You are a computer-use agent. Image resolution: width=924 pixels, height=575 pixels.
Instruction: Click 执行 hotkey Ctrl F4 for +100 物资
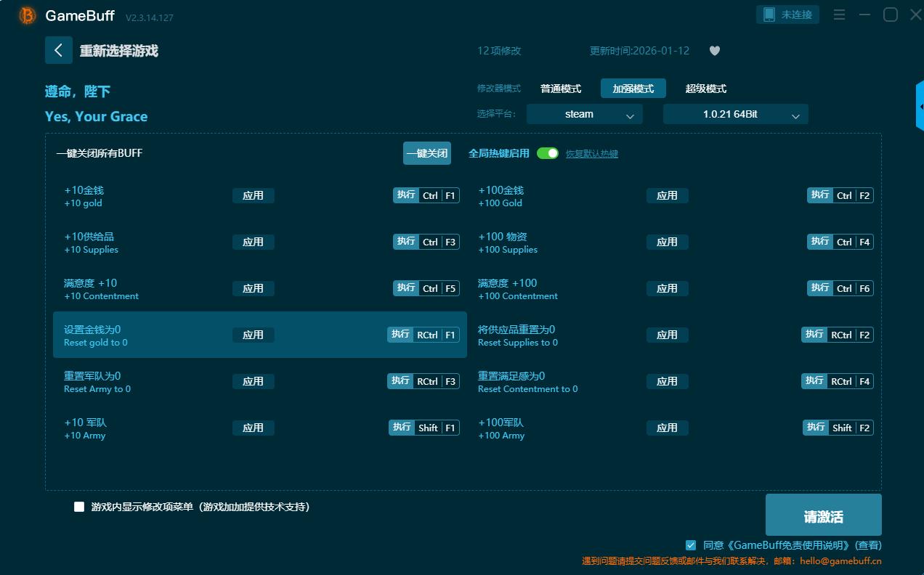pos(840,242)
